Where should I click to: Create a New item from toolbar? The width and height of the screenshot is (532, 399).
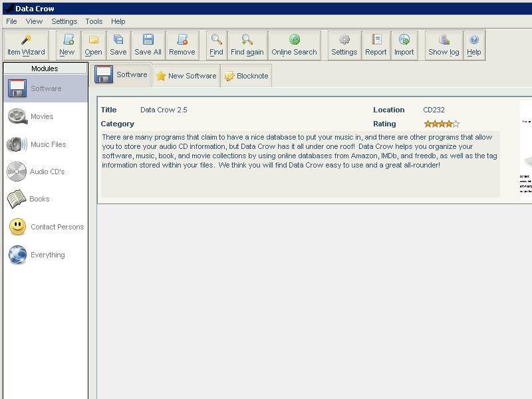coord(68,45)
